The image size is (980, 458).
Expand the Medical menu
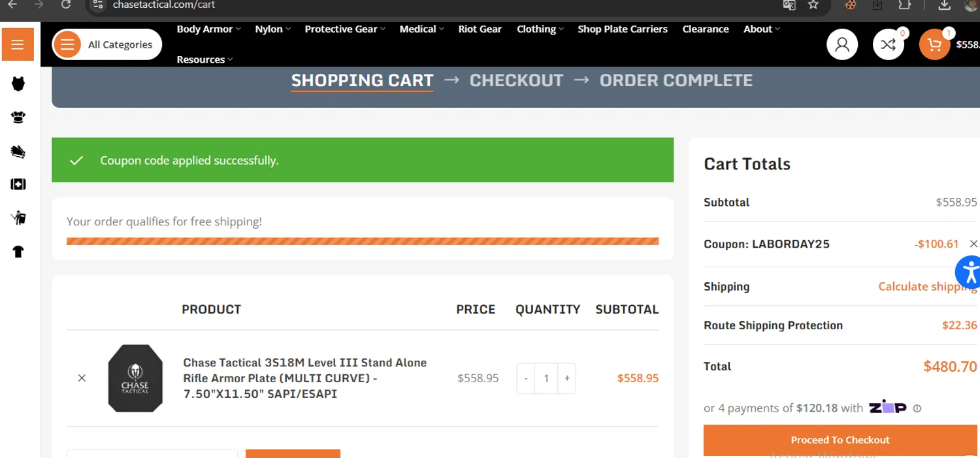tap(421, 29)
